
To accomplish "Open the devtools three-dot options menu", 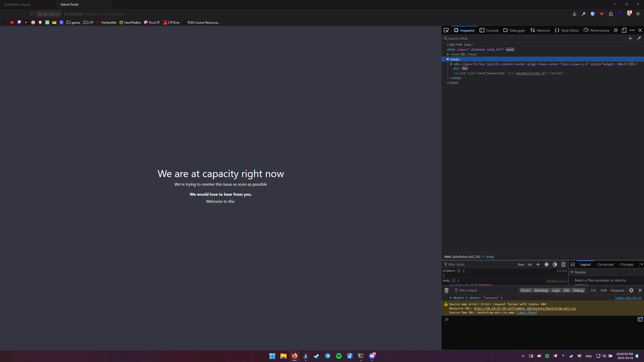I will 632,30.
